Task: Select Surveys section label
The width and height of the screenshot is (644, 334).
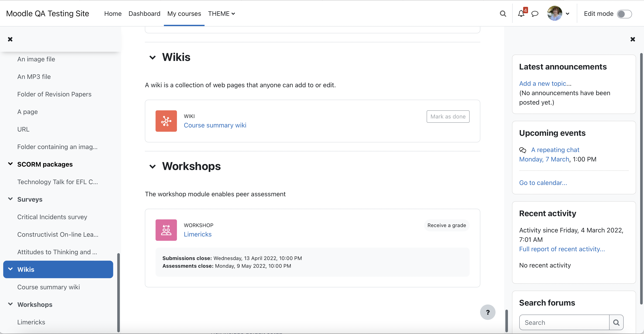Action: [30, 199]
